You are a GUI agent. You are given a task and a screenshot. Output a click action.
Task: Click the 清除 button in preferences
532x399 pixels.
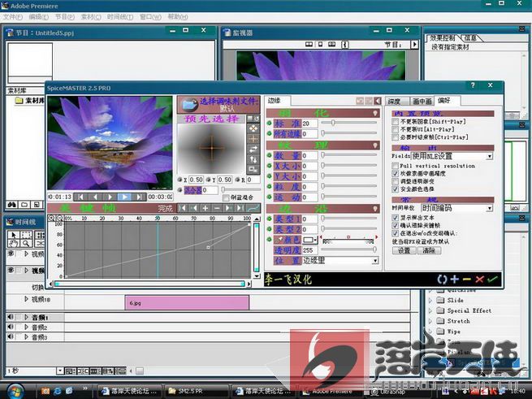click(x=429, y=250)
